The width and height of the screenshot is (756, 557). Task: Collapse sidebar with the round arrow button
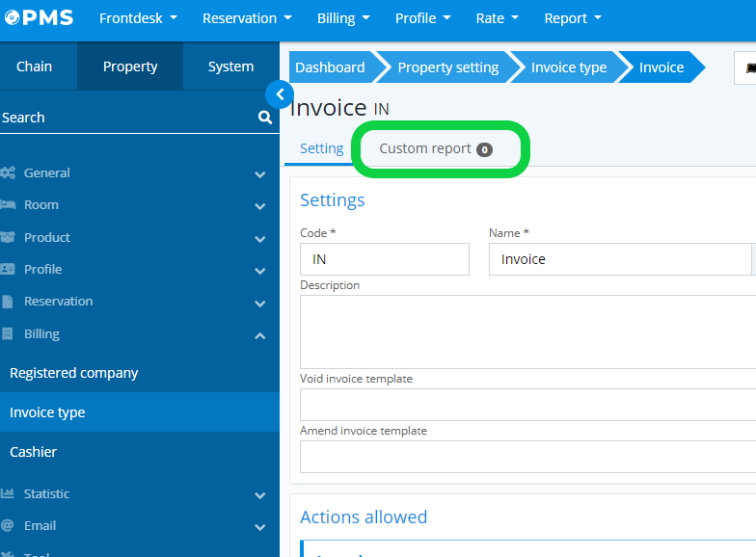click(279, 93)
